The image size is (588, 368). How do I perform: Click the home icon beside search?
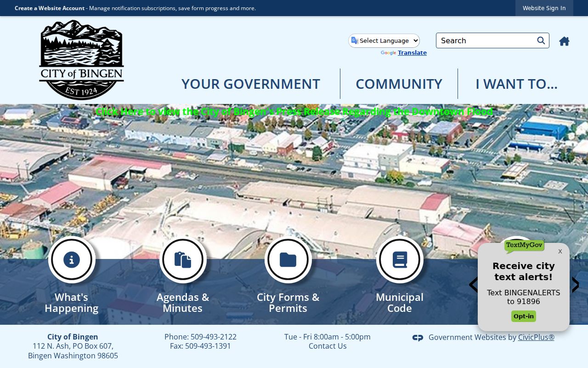[x=564, y=41]
